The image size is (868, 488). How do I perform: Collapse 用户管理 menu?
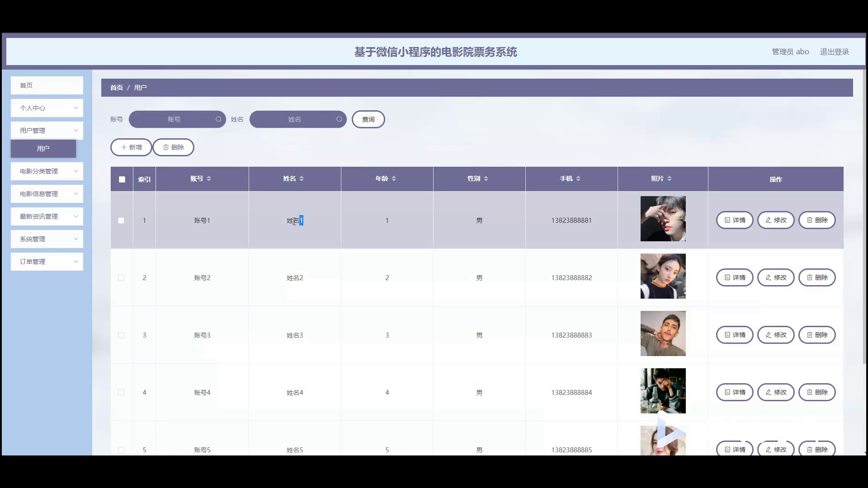tap(47, 131)
